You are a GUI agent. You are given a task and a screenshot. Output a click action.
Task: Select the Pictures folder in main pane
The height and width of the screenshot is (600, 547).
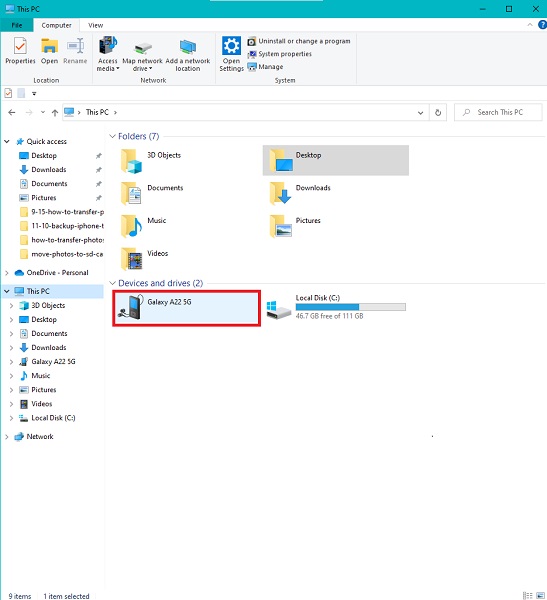336,226
